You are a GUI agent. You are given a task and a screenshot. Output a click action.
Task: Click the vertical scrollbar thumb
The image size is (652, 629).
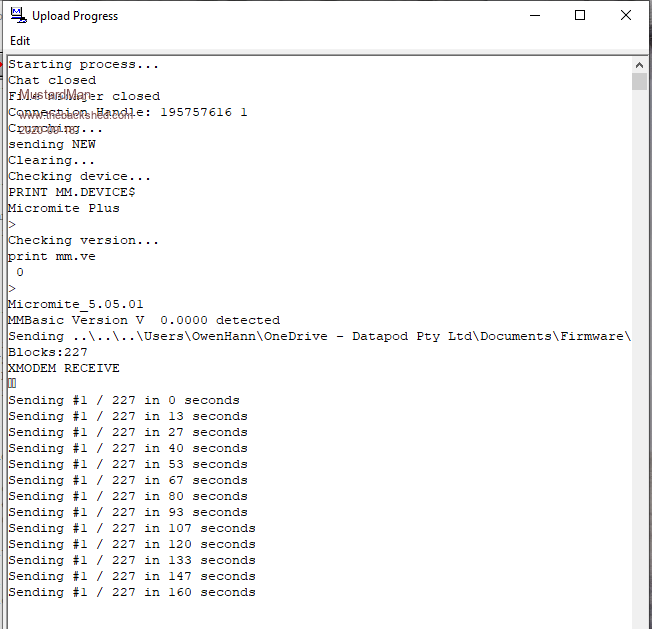[x=640, y=81]
